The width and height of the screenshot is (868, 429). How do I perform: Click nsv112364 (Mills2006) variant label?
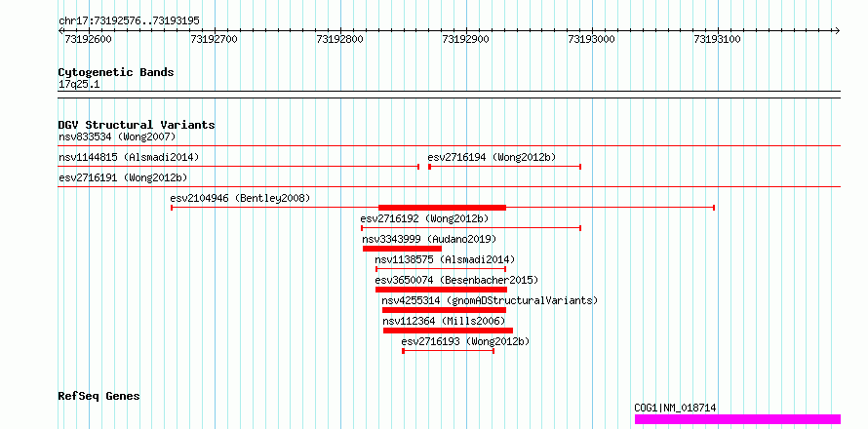tap(444, 321)
